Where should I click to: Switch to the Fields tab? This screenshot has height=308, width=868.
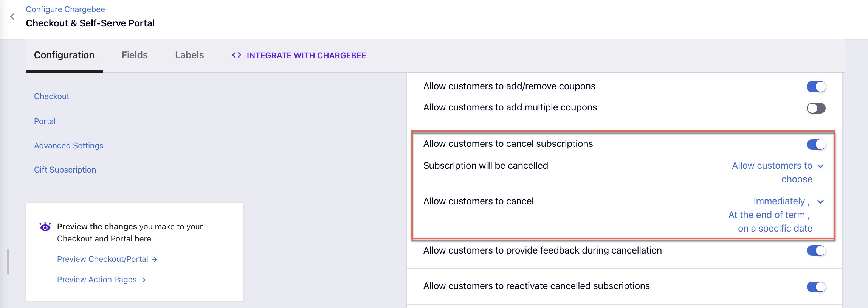point(135,55)
